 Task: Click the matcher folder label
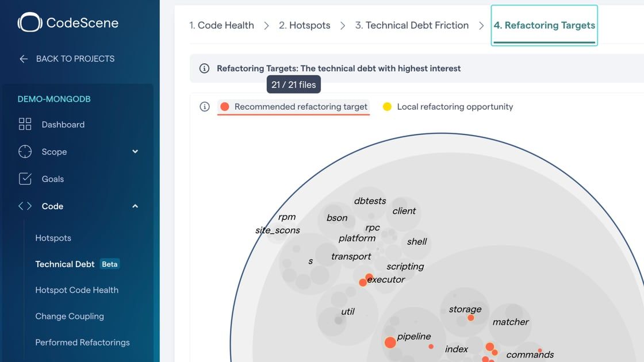511,322
